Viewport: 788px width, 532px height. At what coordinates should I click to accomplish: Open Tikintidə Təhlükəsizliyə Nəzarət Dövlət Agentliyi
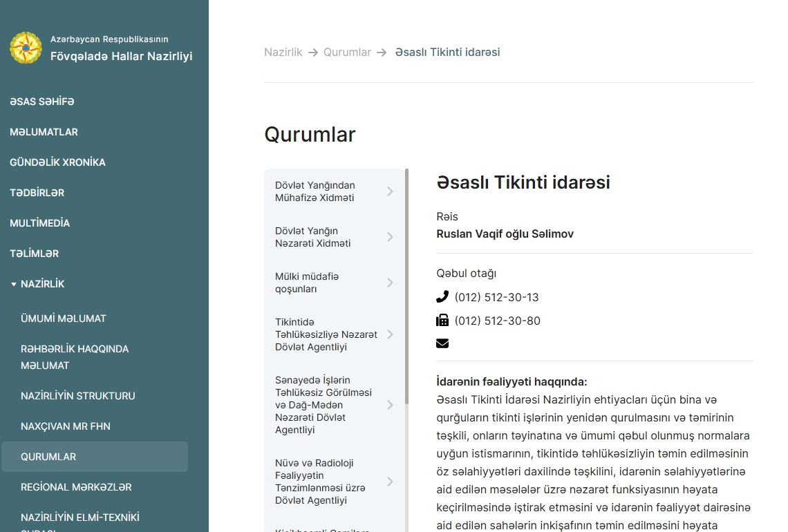pos(326,334)
